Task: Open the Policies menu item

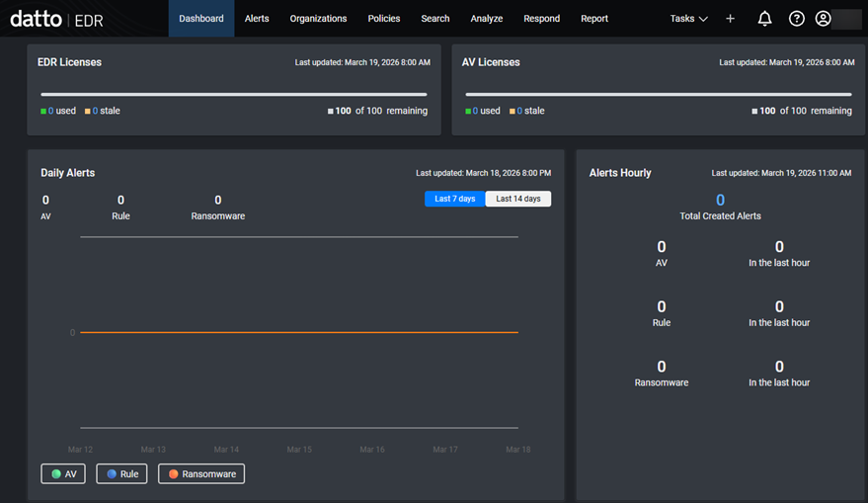Action: pos(384,19)
